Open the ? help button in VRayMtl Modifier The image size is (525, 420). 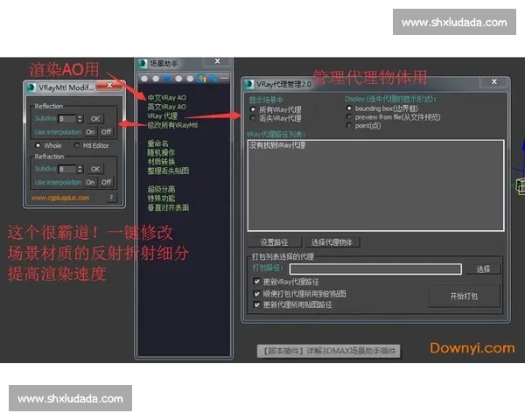[x=111, y=198]
